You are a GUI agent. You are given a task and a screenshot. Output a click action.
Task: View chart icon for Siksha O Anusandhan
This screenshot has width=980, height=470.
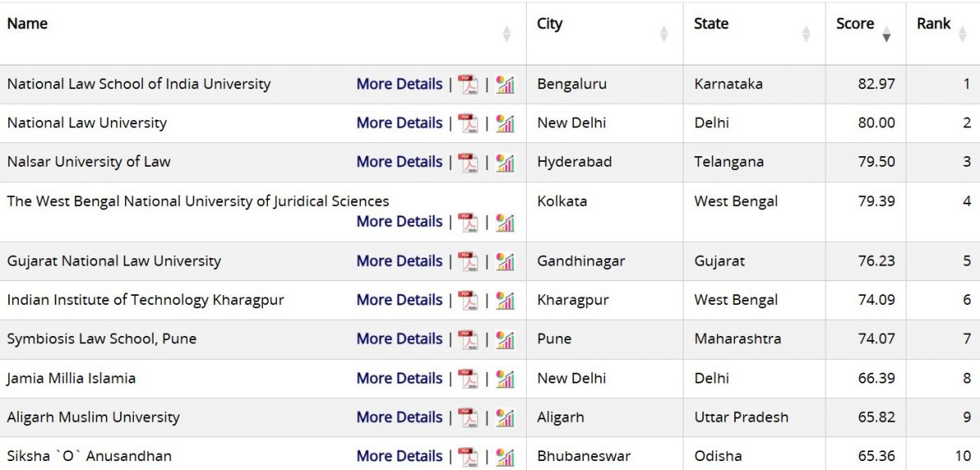click(506, 457)
